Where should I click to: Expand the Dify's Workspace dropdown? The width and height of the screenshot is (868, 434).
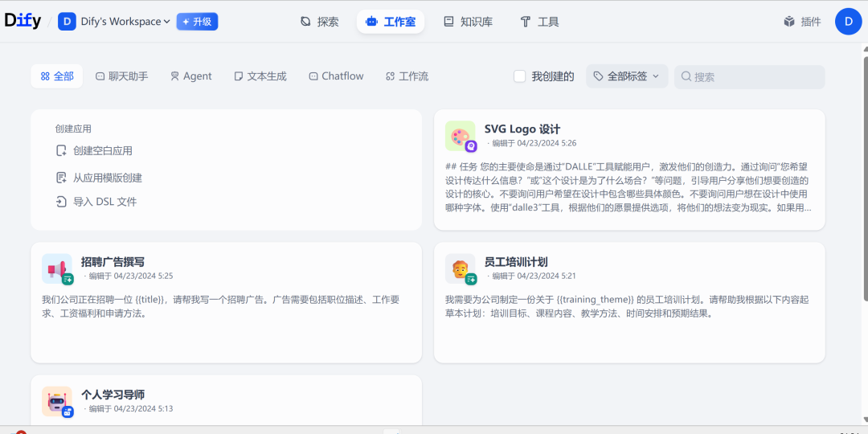point(125,22)
